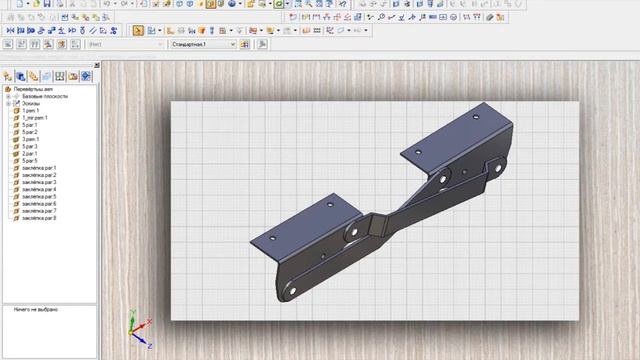
Task: Click the last icon in style toolbar row
Action: pyautogui.click(x=262, y=44)
